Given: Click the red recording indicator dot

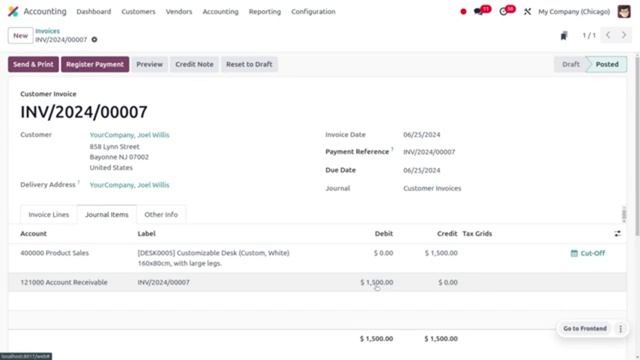Looking at the screenshot, I should pos(463,12).
